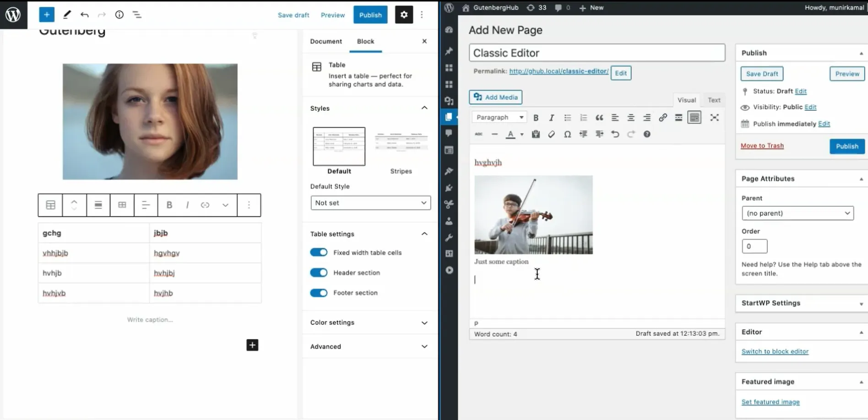
Task: Open the New menu in admin bar
Action: 591,8
